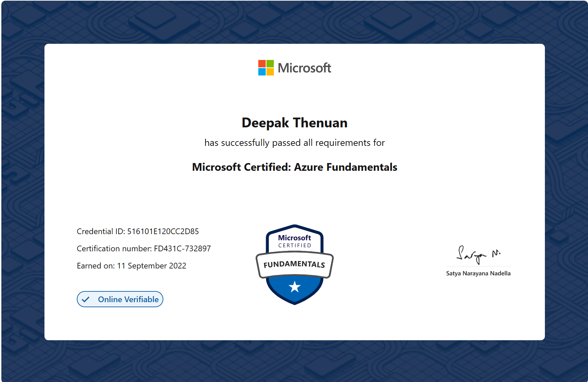Click the Credential ID 516101E120CC2D85 text
Viewport: 588px width, 382px height.
click(138, 231)
